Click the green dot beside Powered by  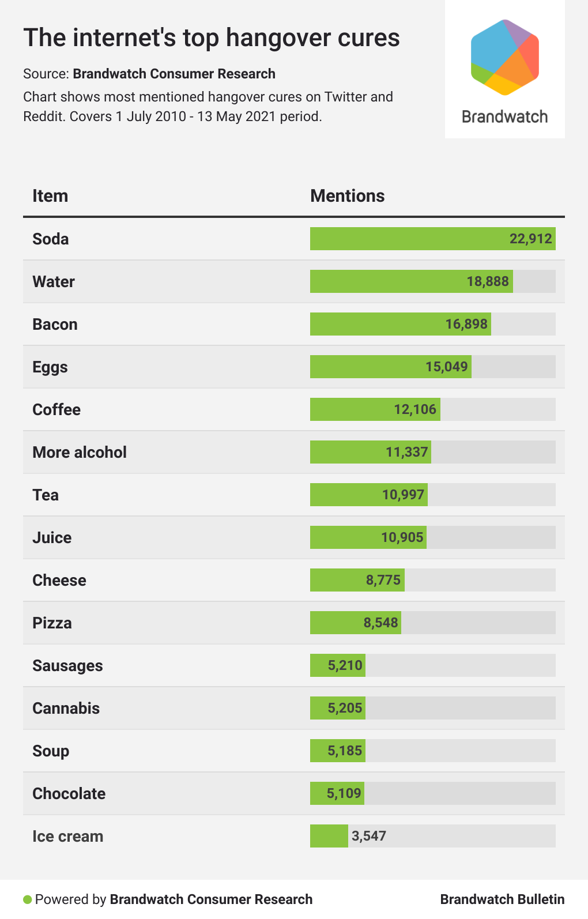click(27, 899)
